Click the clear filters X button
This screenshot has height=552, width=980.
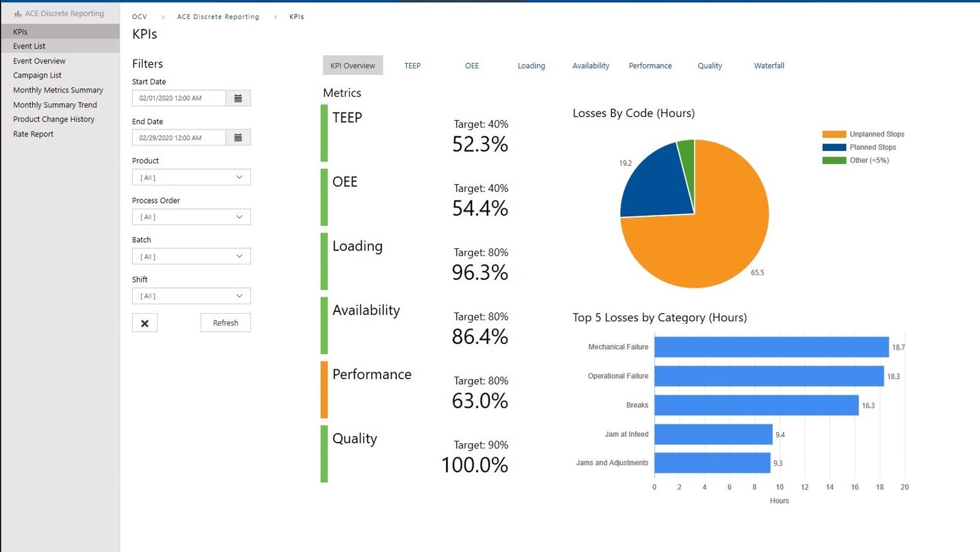pos(145,323)
